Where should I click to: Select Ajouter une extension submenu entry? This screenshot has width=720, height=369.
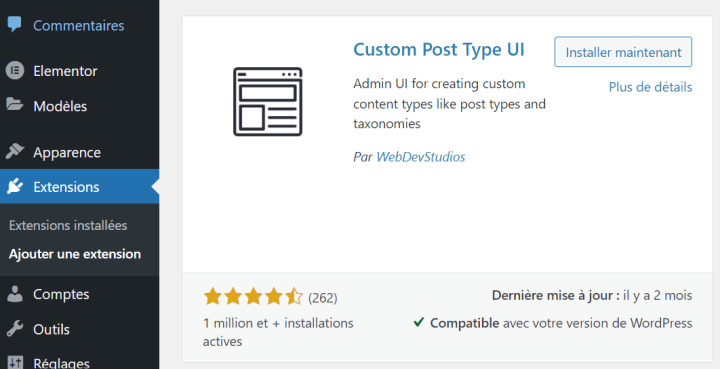(x=75, y=254)
